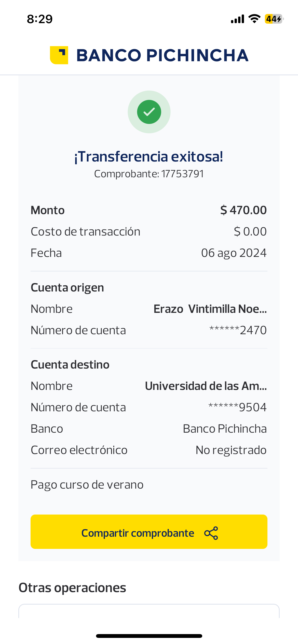Screen dimensions: 298x644
Task: Tap the origin account number ending 2470
Action: tap(238, 330)
